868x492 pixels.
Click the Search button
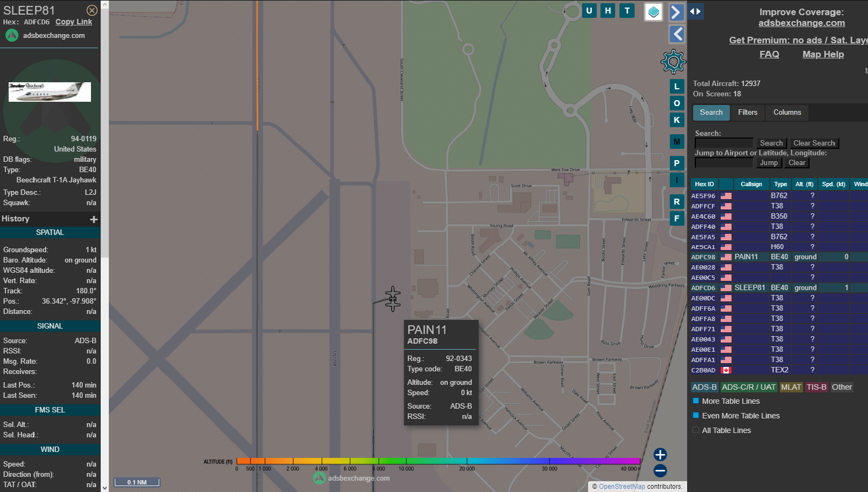[771, 143]
